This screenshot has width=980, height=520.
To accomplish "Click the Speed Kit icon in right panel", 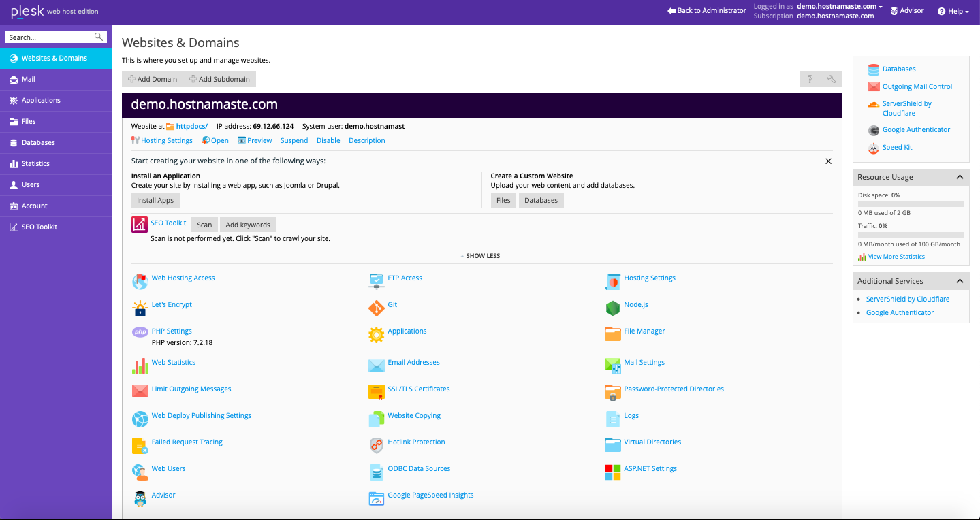I will (874, 148).
